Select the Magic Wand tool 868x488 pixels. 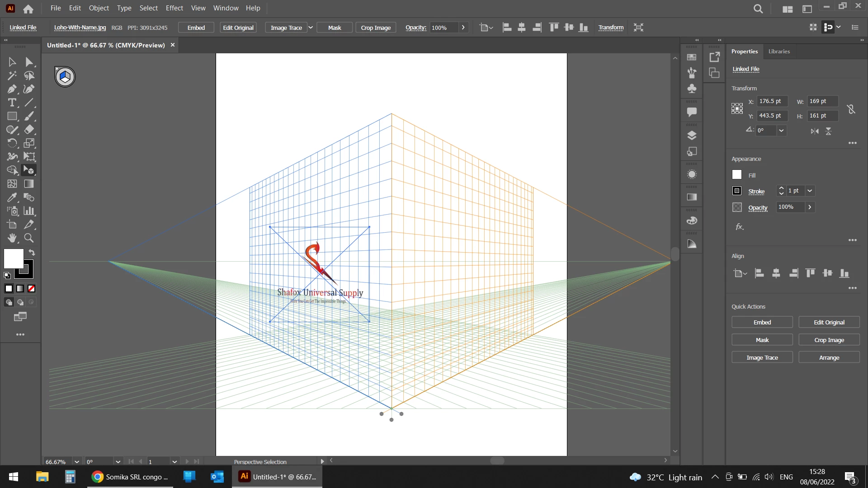coord(12,75)
